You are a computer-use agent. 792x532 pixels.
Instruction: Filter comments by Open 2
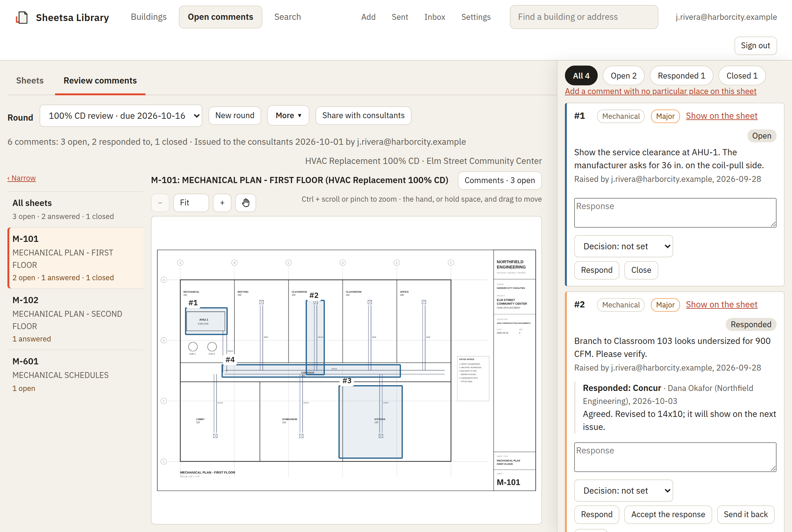pyautogui.click(x=623, y=76)
